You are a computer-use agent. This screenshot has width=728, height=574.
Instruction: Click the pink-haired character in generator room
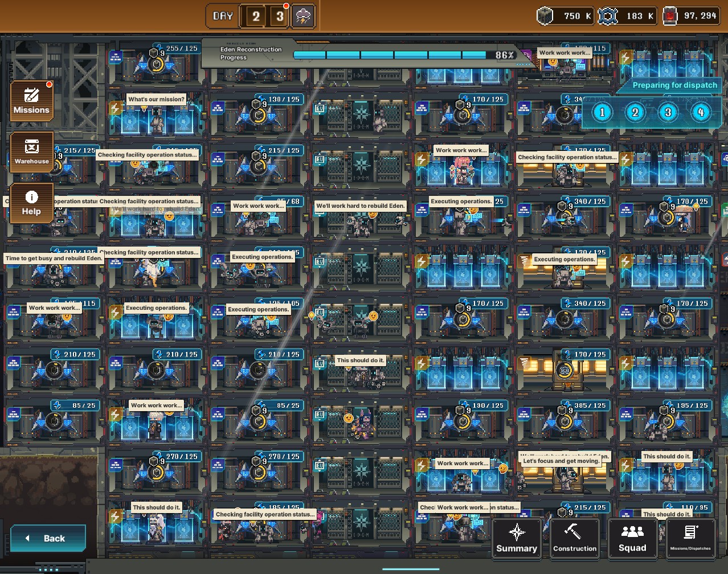pyautogui.click(x=463, y=170)
